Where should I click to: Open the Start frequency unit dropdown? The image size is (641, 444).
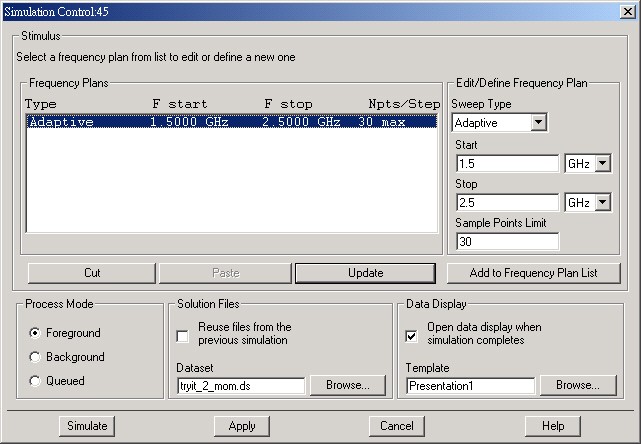(603, 164)
